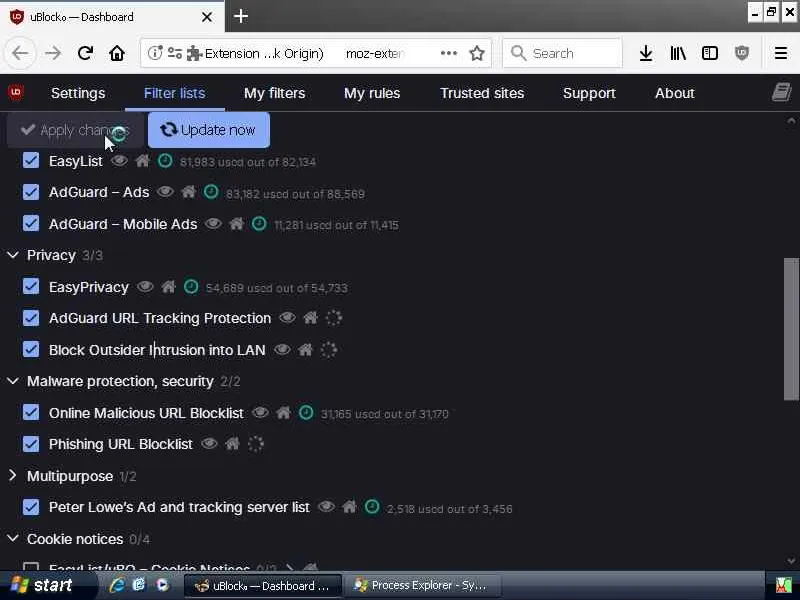Uncheck Peter Lowe's Ad server list checkbox
The image size is (800, 600).
[31, 507]
